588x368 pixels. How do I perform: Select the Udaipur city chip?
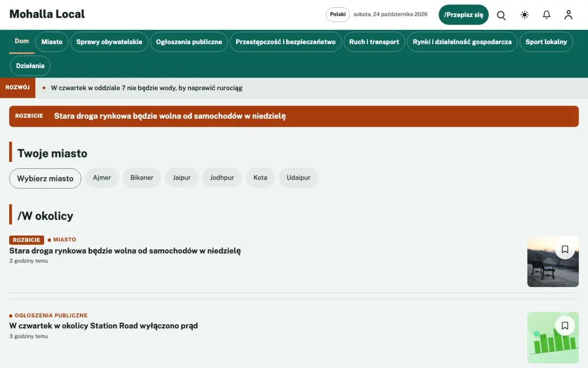tap(298, 178)
